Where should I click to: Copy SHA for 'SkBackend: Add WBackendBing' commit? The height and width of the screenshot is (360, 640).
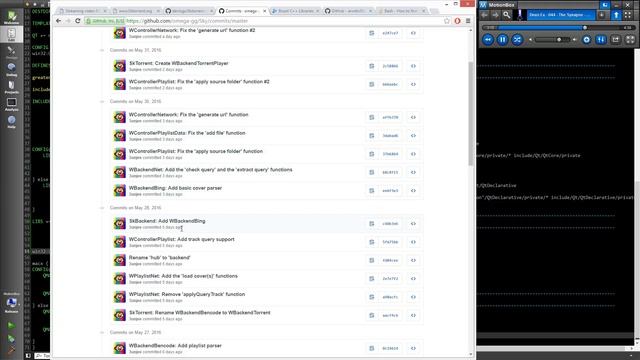pos(371,224)
